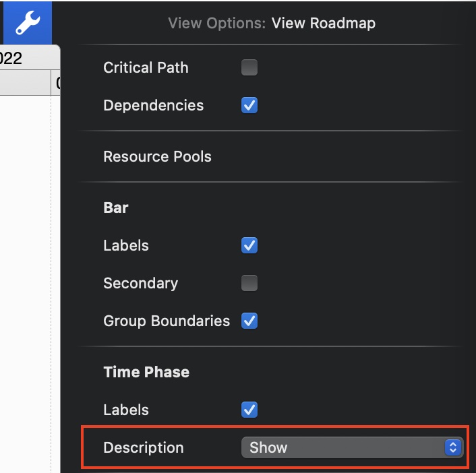The image size is (476, 473).
Task: Click the Dependencies label text
Action: [153, 105]
